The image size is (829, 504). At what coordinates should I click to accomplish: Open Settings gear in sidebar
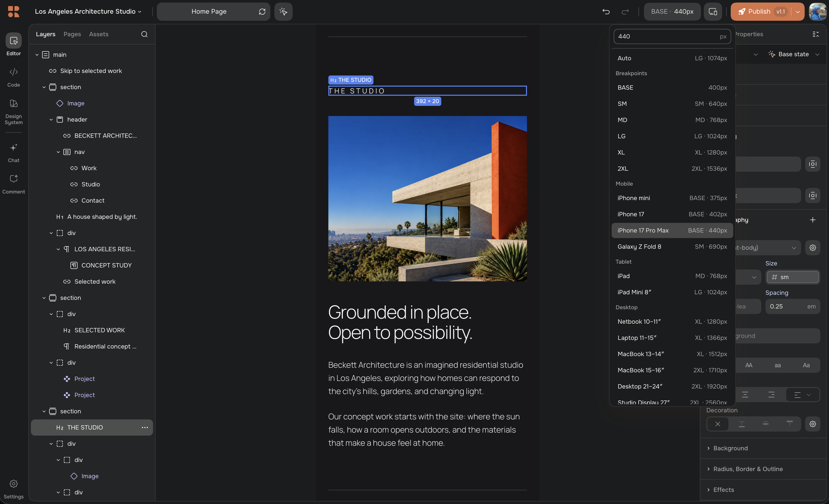(13, 489)
